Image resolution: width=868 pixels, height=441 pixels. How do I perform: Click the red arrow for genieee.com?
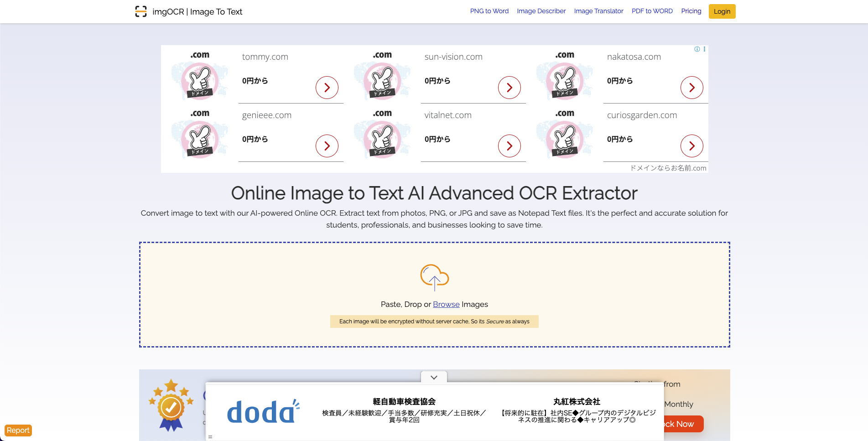point(327,146)
